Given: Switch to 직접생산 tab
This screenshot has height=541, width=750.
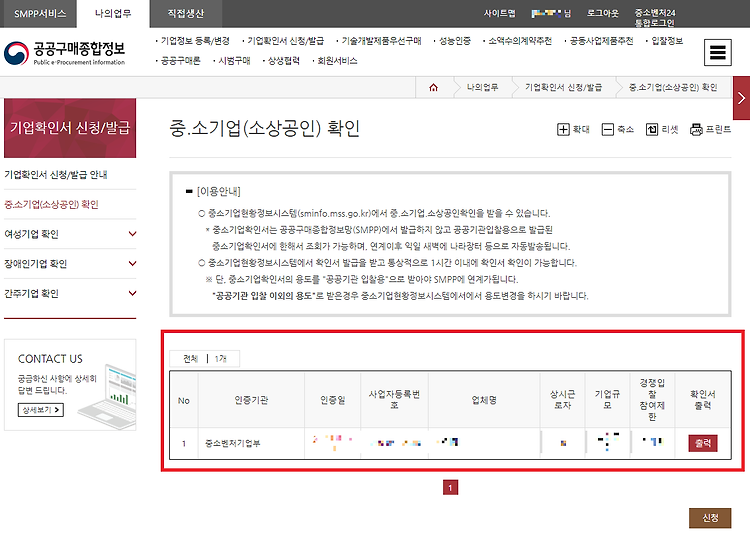Looking at the screenshot, I should [186, 14].
